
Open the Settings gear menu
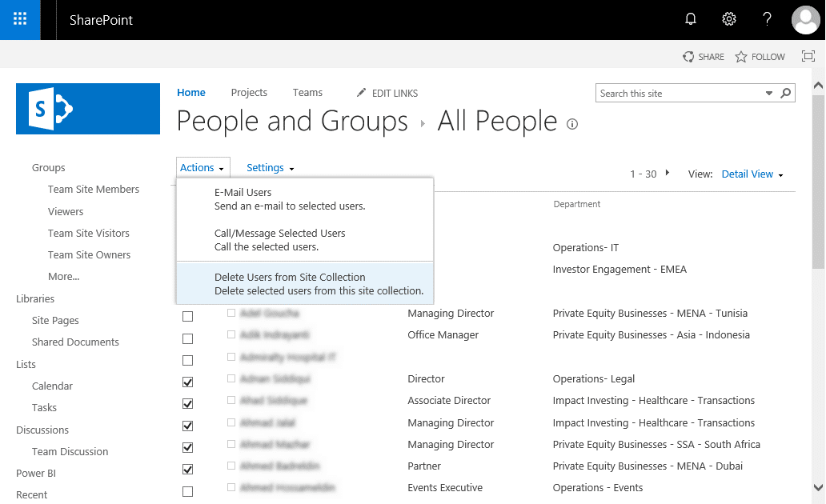click(x=728, y=18)
